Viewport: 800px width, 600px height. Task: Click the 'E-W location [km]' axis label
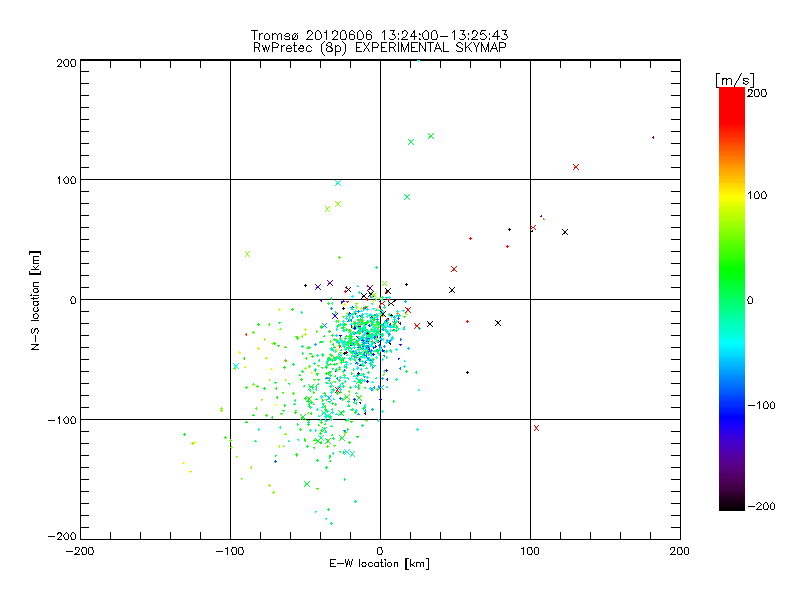point(379,564)
